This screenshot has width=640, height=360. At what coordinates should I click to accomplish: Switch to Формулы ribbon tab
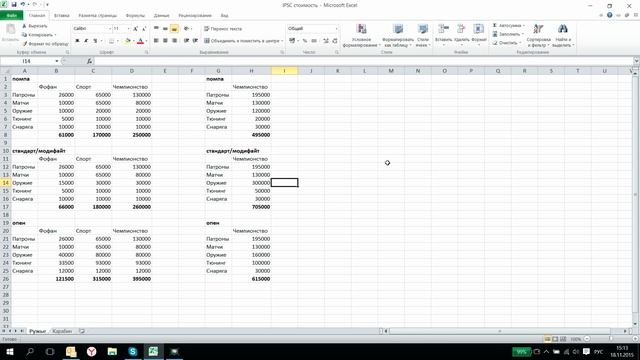point(135,16)
